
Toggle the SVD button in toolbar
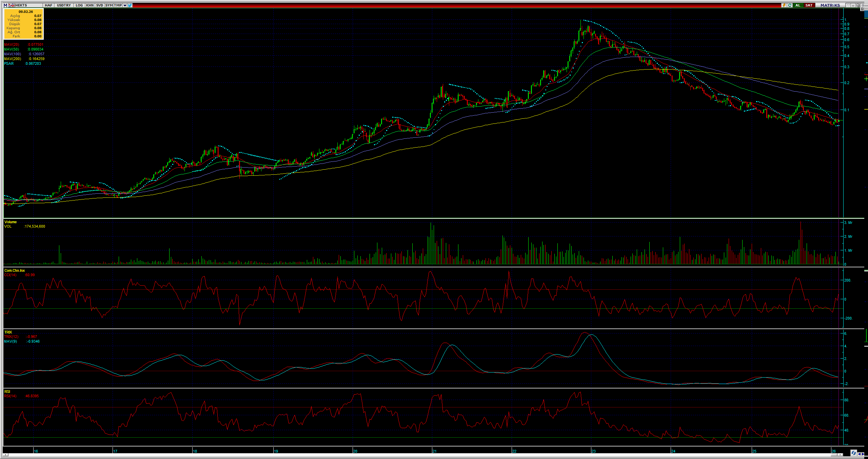click(x=99, y=5)
